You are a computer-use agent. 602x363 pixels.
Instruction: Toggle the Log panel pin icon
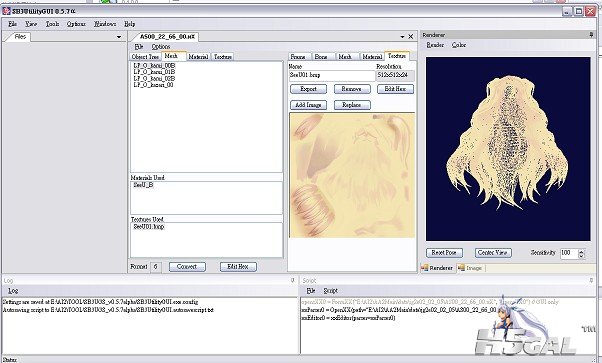pos(293,280)
